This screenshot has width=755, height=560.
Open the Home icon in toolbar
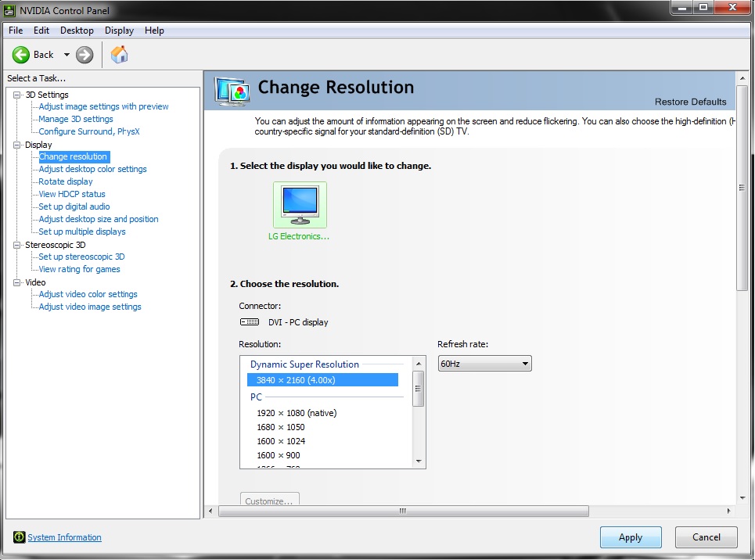coord(119,55)
